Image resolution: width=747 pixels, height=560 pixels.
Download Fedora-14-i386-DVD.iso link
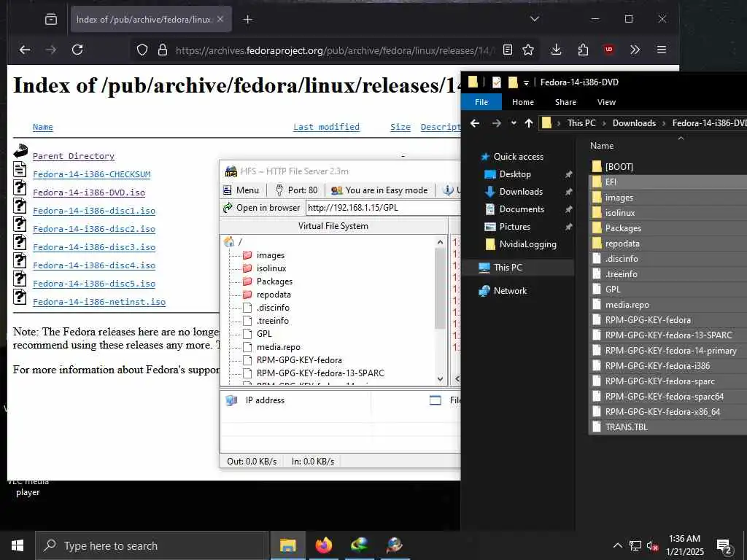click(88, 192)
